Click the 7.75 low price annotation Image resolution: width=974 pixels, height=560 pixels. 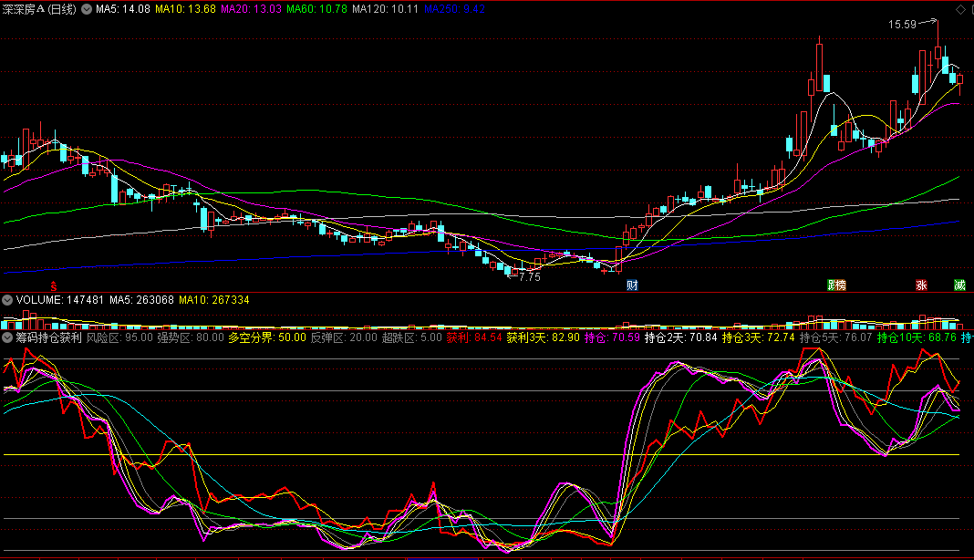pyautogui.click(x=530, y=277)
